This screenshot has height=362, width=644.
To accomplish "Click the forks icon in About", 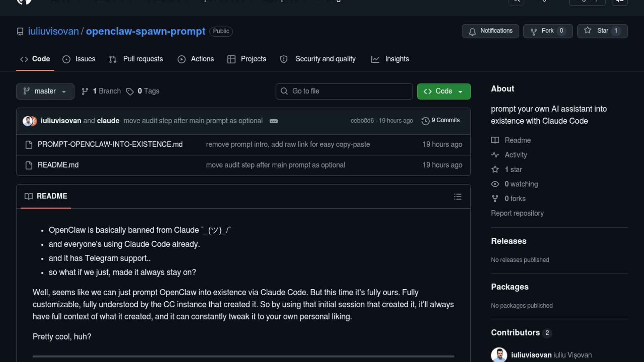I will pos(495,199).
